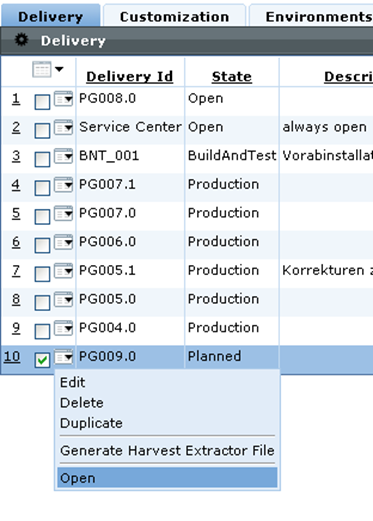Switch to the Customization tab
373x521 pixels.
(174, 16)
